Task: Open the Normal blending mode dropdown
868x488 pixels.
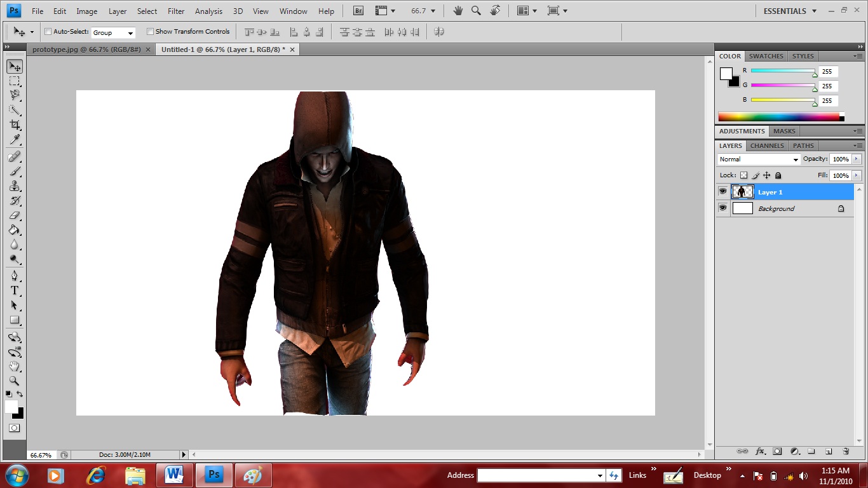Action: tap(759, 159)
